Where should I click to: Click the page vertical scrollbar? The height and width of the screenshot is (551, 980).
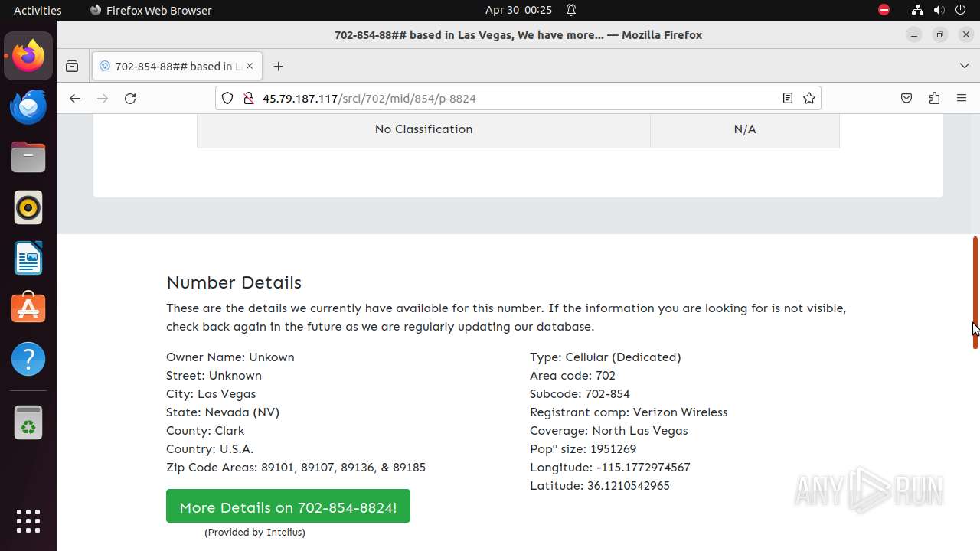(x=975, y=292)
